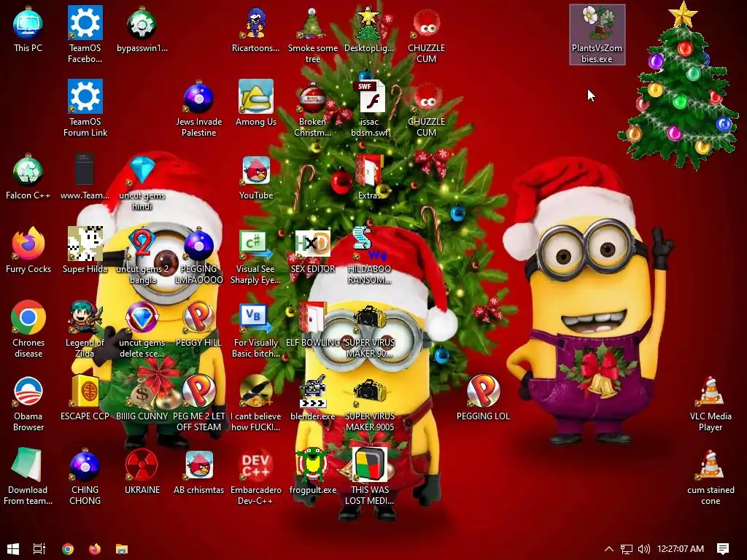Viewport: 747px width, 560px height.
Task: Open the PEGGY HILL shortcut
Action: tap(198, 324)
